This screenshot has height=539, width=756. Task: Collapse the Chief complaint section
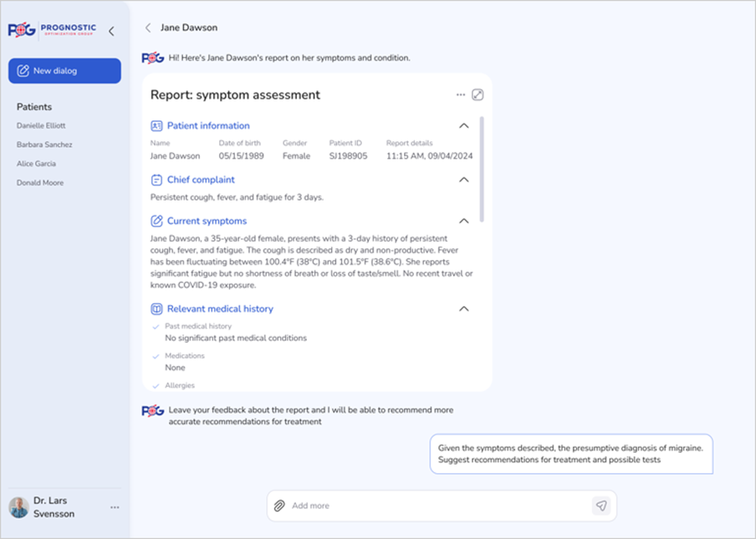point(464,180)
